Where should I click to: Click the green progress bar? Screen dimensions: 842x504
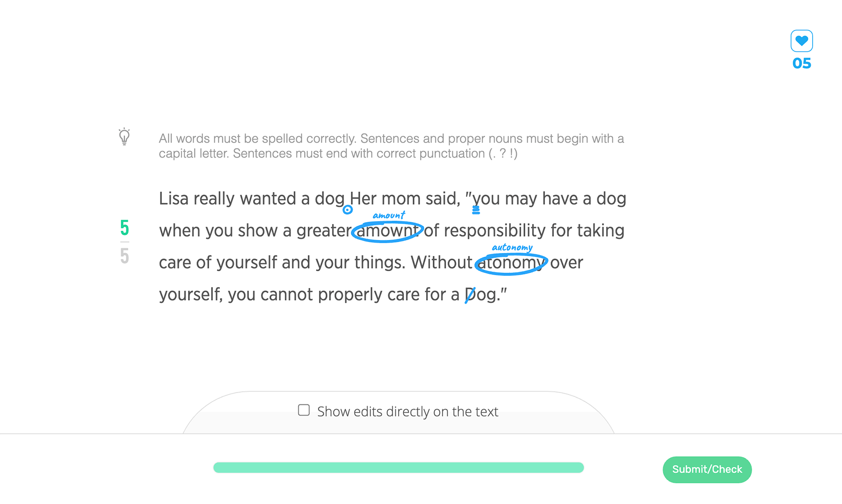coord(398,468)
